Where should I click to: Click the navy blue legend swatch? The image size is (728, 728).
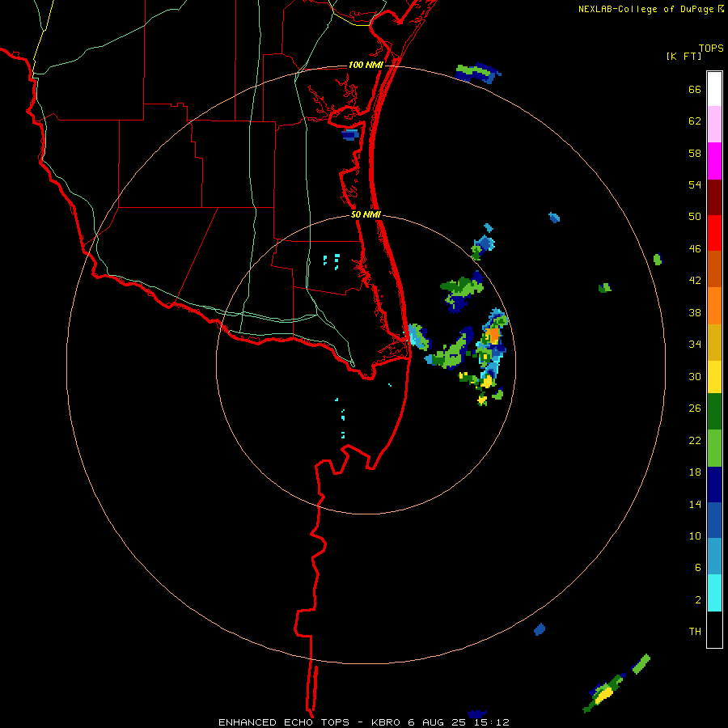click(714, 485)
